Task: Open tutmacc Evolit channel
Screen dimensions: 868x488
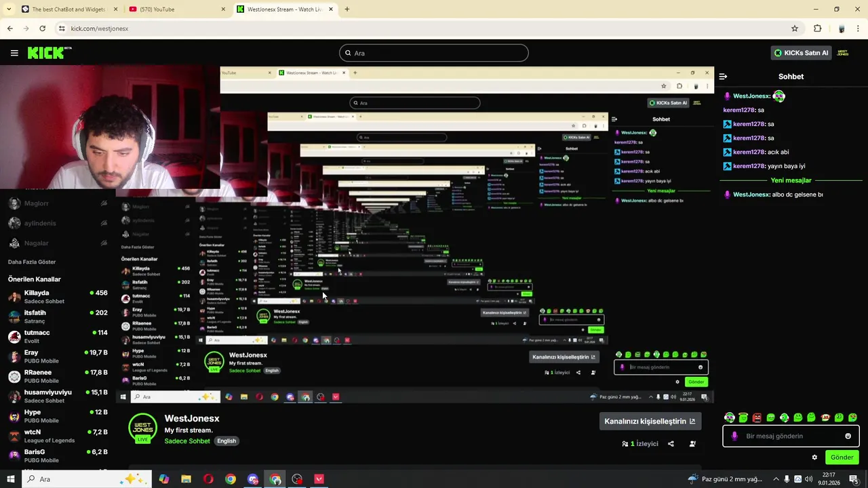Action: click(x=58, y=337)
